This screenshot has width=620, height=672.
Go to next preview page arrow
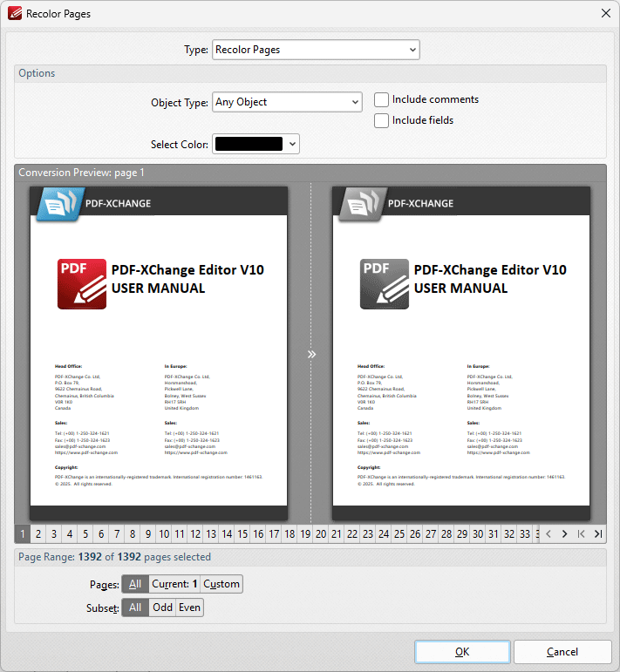(x=564, y=533)
